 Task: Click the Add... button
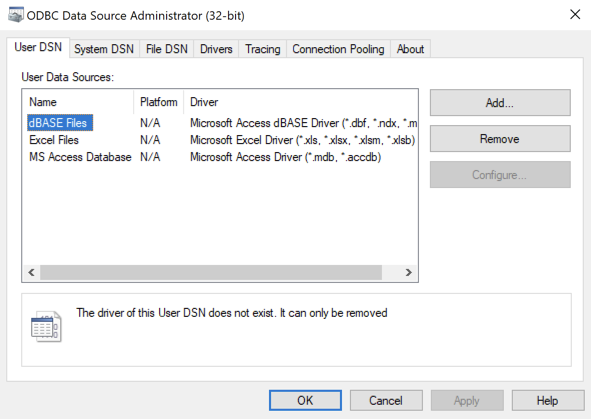[x=500, y=102]
